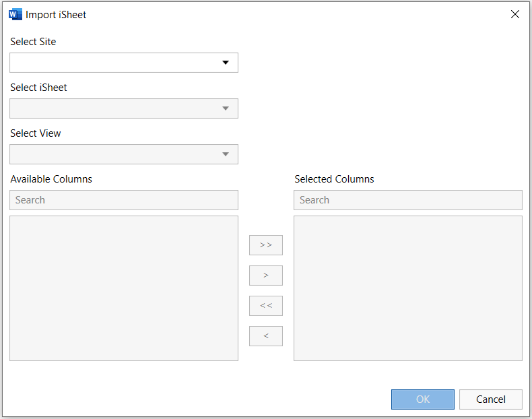Open the Select View dropdown arrow
532x419 pixels.
pos(226,154)
